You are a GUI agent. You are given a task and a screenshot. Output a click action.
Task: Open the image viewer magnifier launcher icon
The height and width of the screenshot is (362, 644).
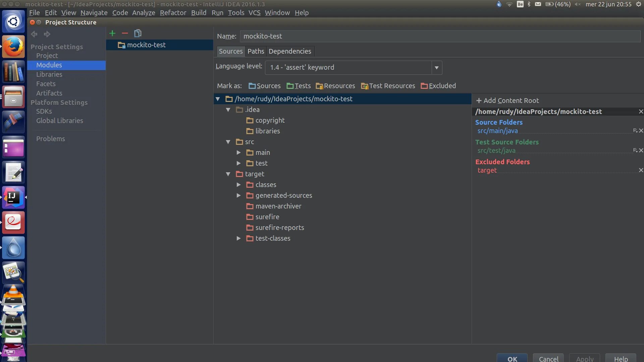13,273
